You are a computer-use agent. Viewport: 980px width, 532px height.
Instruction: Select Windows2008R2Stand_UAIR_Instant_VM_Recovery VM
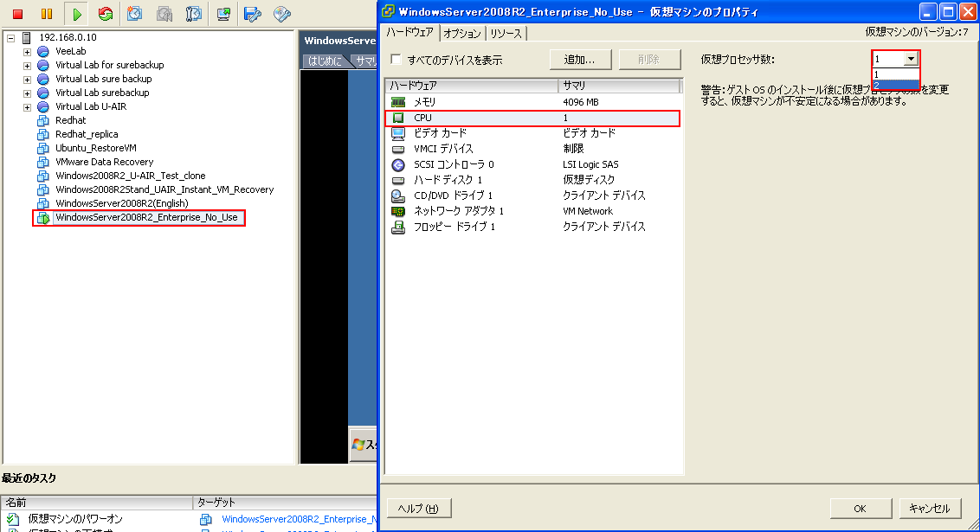164,189
